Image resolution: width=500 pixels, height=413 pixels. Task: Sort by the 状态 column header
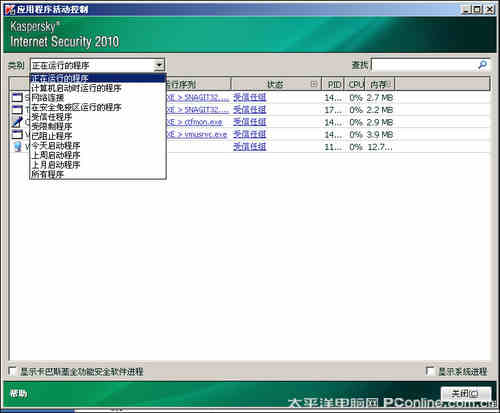(x=276, y=84)
